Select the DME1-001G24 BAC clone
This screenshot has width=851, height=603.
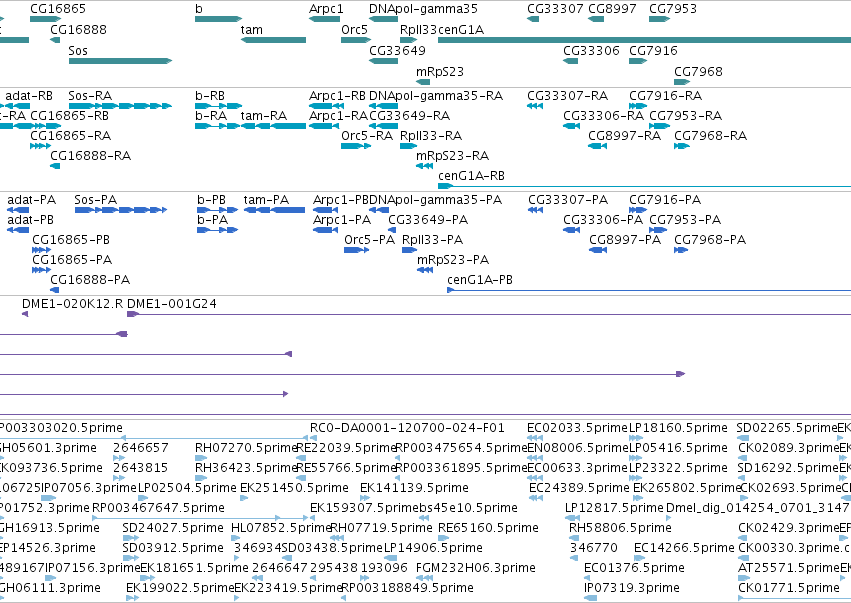488,314
